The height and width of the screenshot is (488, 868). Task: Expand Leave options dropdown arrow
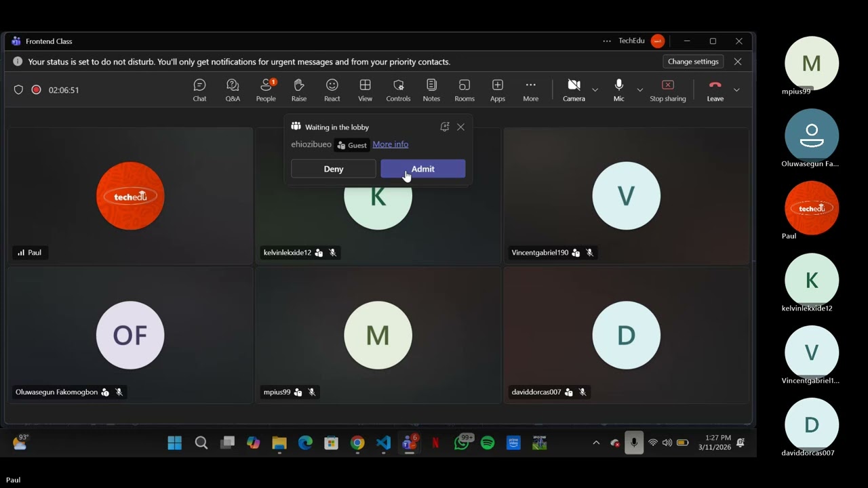click(x=736, y=90)
